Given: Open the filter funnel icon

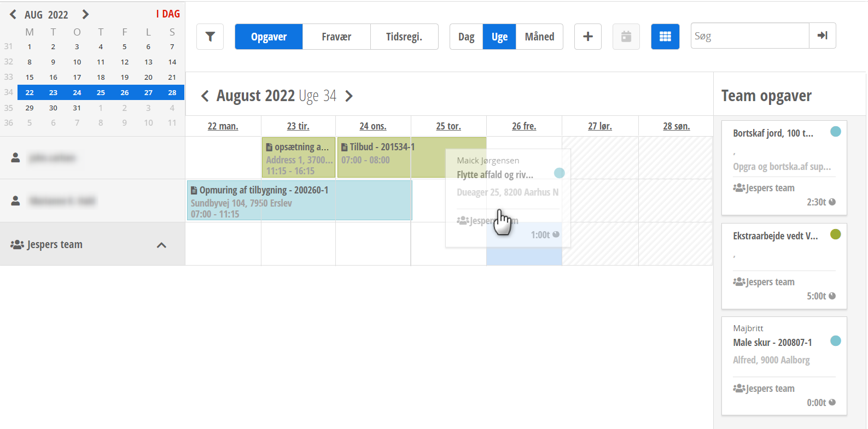Looking at the screenshot, I should click(210, 37).
